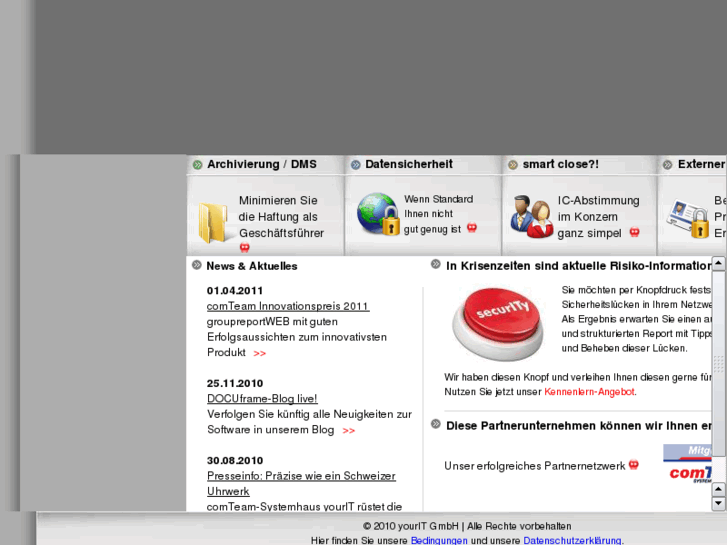Screen dimensions: 727x545
Task: Click IC-Abstimmung im Konzern ganz simpel text
Action: click(x=598, y=217)
